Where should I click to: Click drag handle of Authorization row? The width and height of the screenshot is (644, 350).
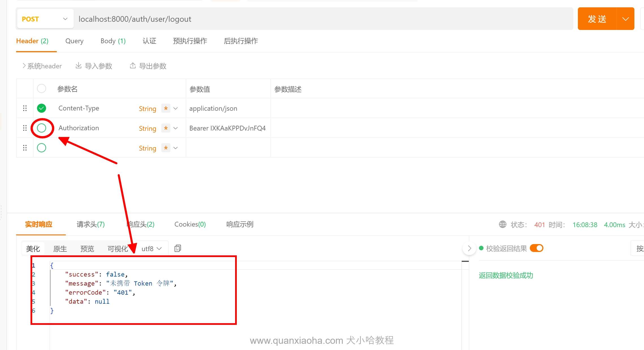pos(25,128)
